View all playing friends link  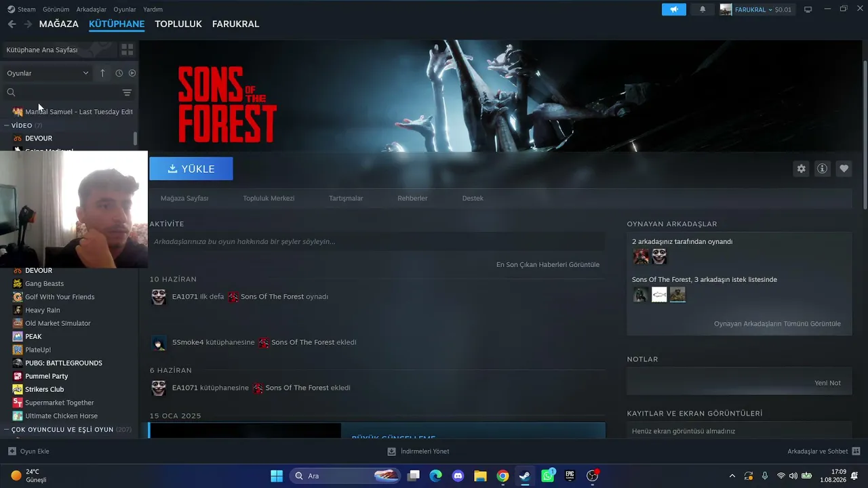click(x=777, y=324)
